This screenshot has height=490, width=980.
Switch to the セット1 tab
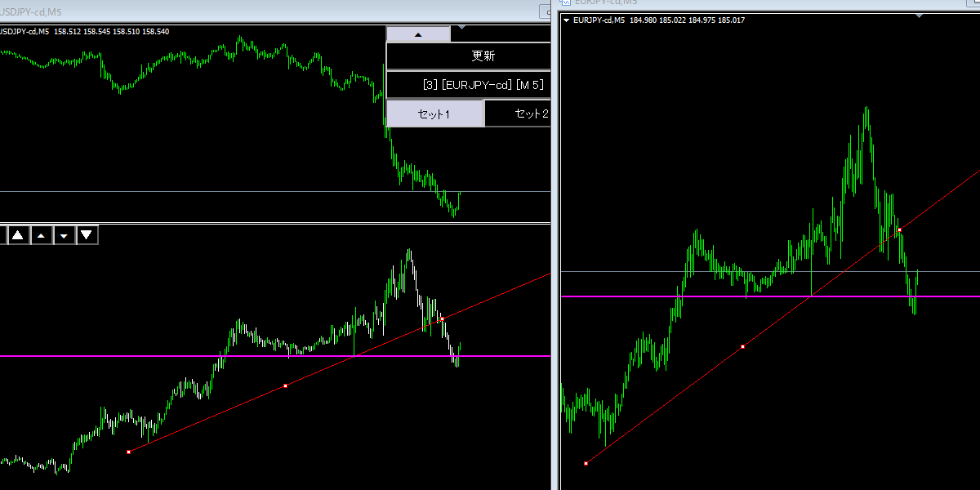coord(434,114)
